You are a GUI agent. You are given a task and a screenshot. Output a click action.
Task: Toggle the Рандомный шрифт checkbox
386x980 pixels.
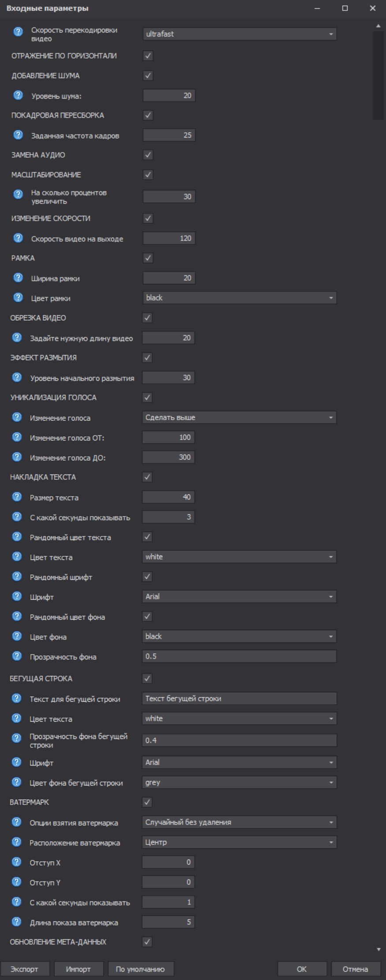tap(148, 576)
